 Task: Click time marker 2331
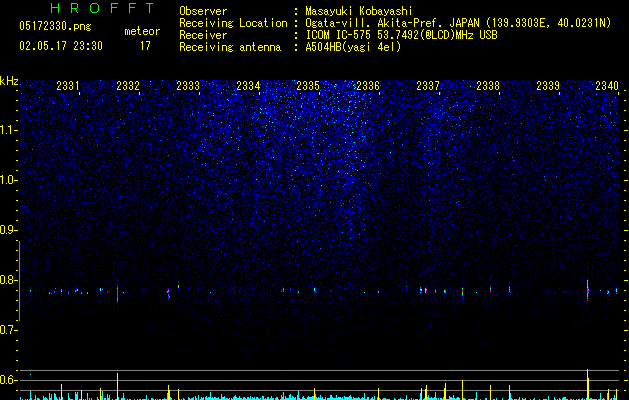(68, 86)
